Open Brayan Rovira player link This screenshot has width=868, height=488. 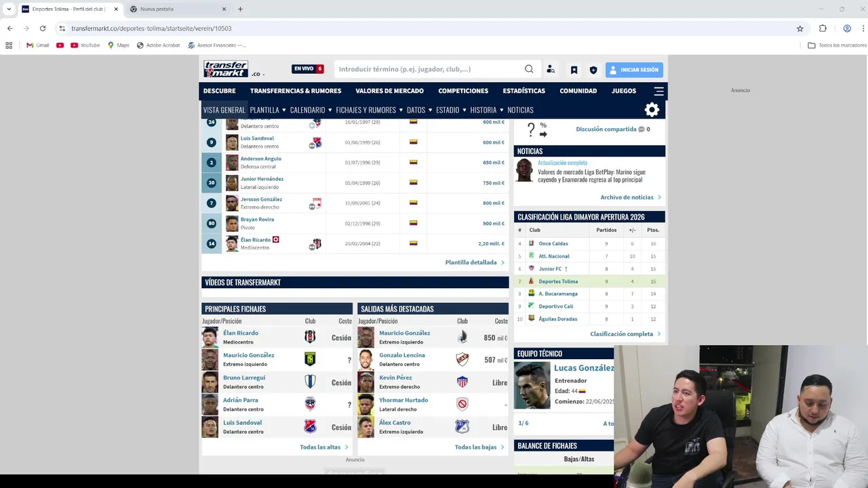(x=257, y=220)
